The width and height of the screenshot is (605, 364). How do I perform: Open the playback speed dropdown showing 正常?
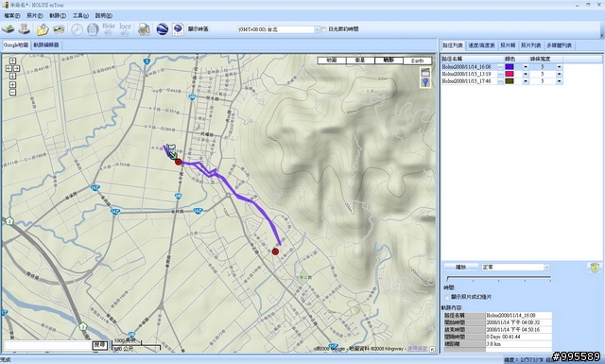pos(546,268)
